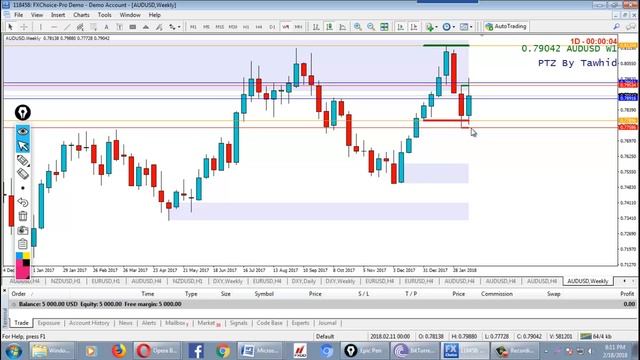Switch chart type to bar chart
This screenshot has height=360, width=640.
pyautogui.click(x=316, y=27)
